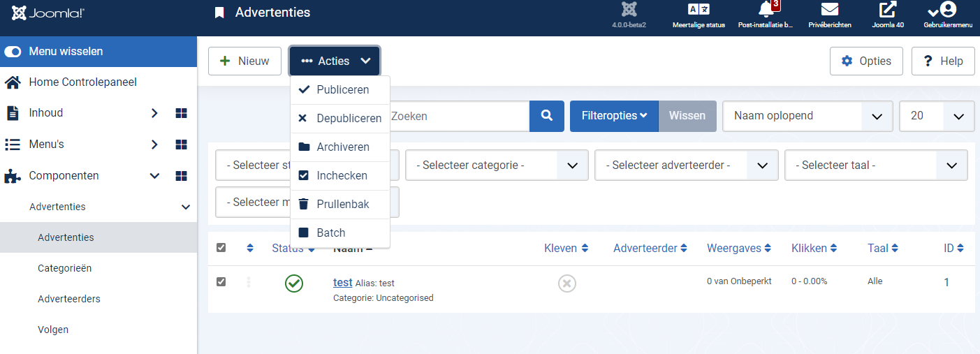Click the search magnifier button
Image resolution: width=980 pixels, height=354 pixels.
pos(547,116)
